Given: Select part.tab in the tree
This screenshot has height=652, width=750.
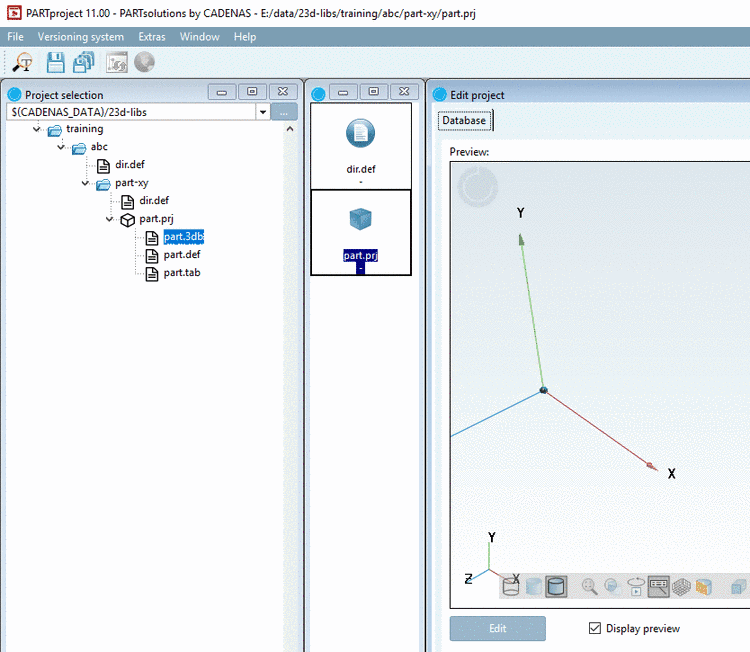Looking at the screenshot, I should 182,273.
